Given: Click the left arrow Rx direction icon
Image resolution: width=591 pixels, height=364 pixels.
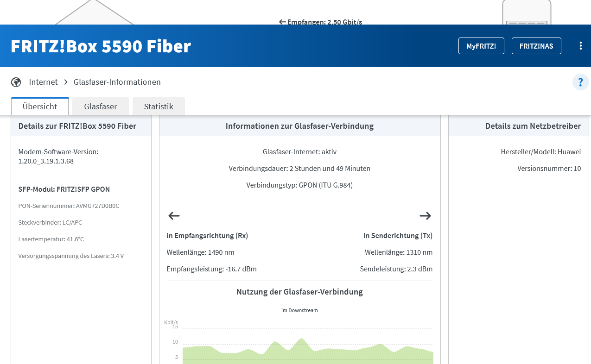Looking at the screenshot, I should (x=174, y=215).
